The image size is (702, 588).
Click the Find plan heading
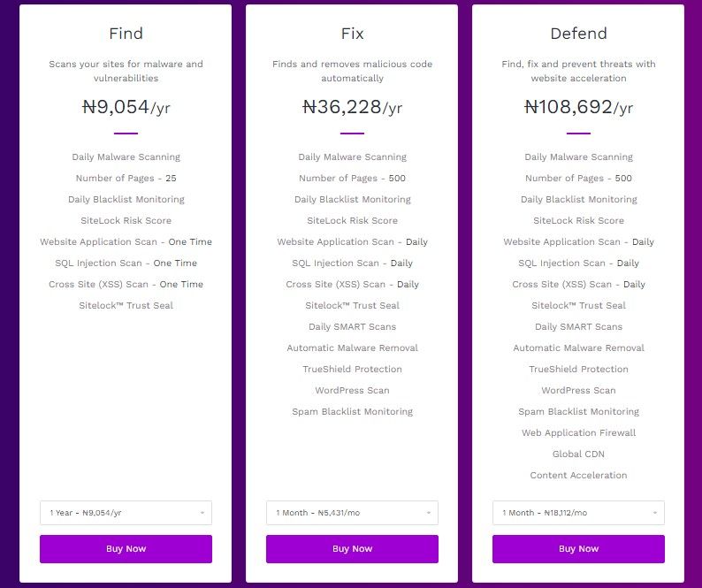(126, 34)
